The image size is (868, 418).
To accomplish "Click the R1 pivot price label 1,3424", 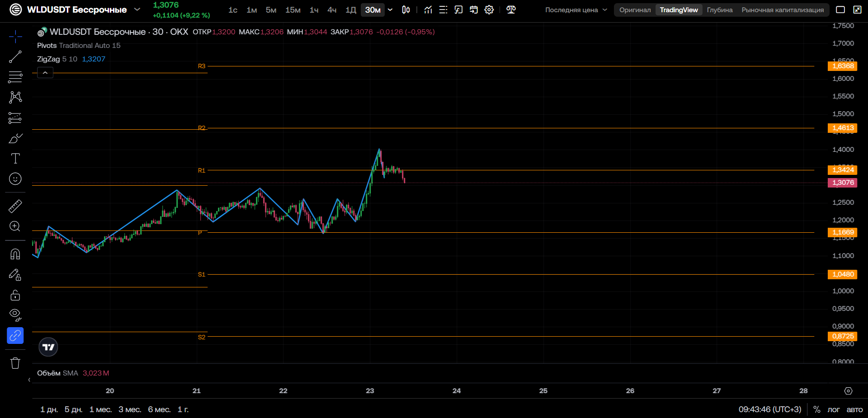I will tap(843, 170).
